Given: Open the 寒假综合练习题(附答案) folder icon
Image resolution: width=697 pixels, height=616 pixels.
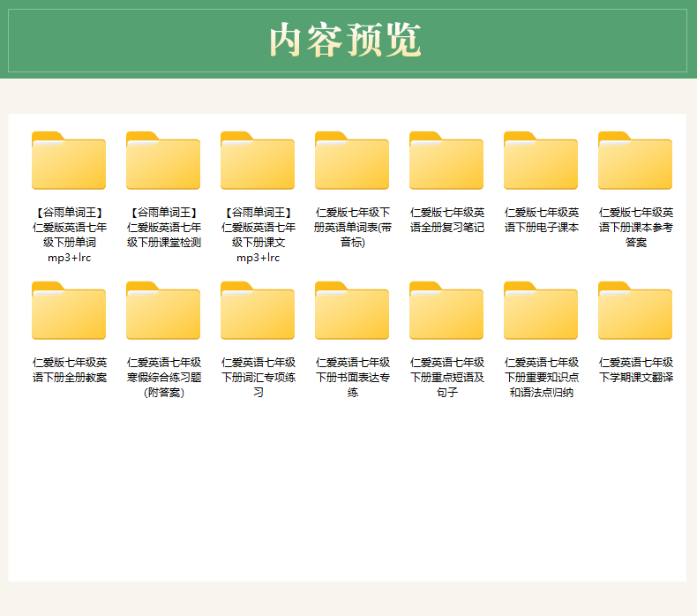Looking at the screenshot, I should (163, 311).
